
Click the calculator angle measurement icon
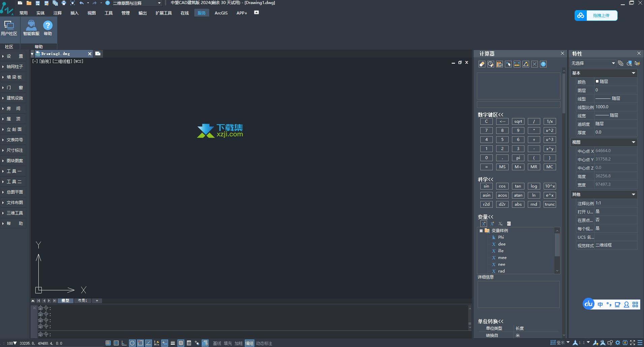click(526, 64)
